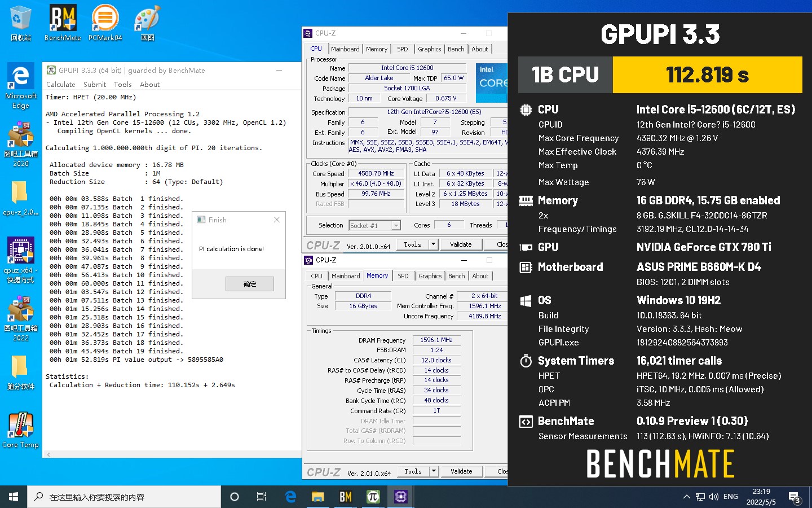Click Tools button in lower CPU-Z

[413, 471]
